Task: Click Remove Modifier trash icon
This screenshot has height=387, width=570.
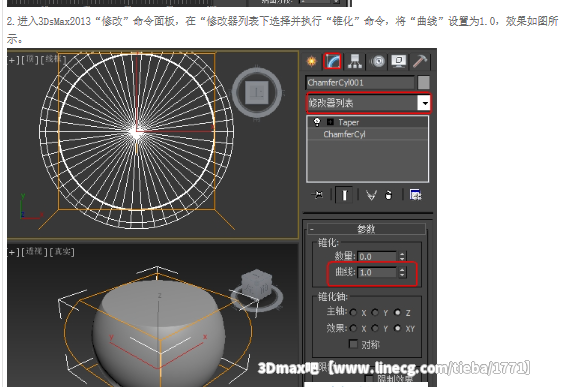Action: coord(389,195)
